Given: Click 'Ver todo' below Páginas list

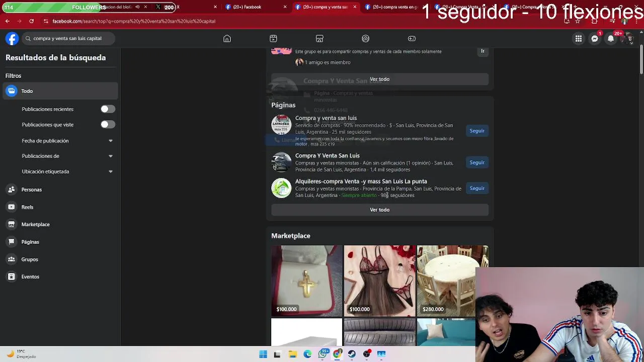Looking at the screenshot, I should click(x=380, y=210).
